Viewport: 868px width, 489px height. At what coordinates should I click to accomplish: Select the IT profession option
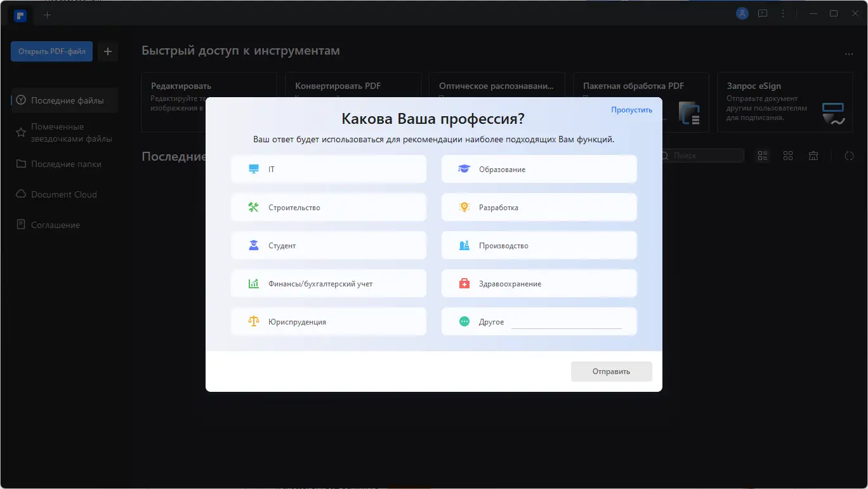pyautogui.click(x=328, y=169)
